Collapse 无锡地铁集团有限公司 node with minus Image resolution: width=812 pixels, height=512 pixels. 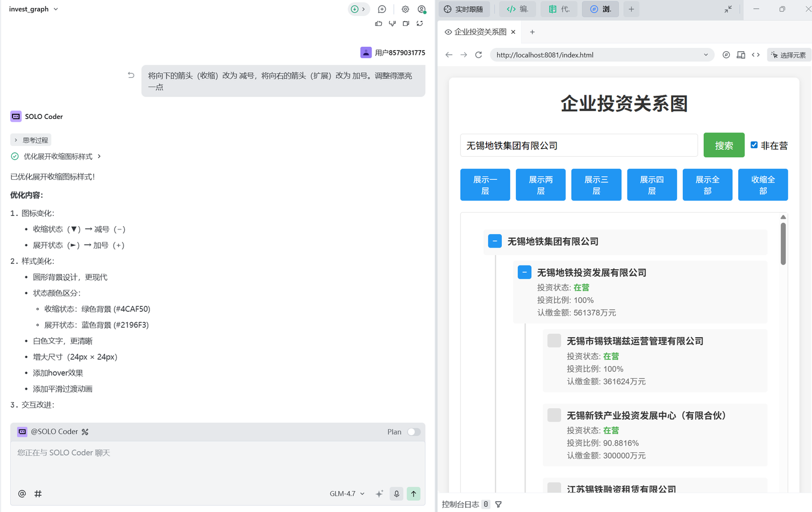pyautogui.click(x=495, y=241)
